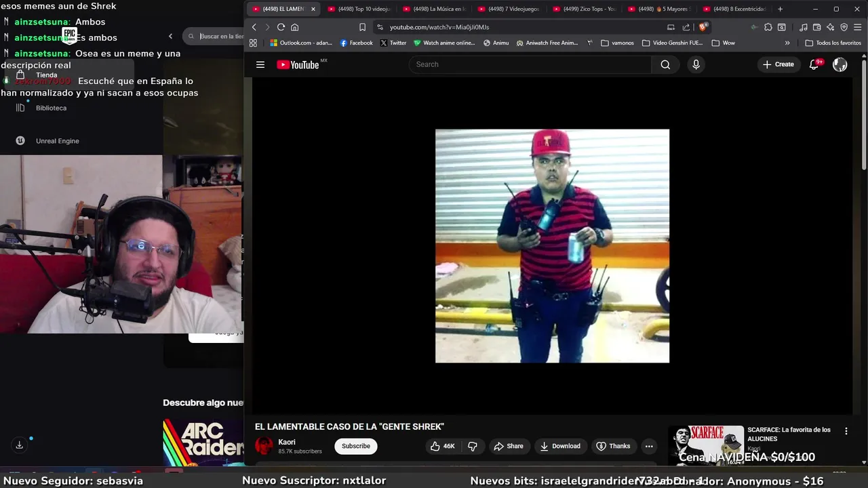Share the video
Viewport: 868px width, 488px height.
click(509, 446)
